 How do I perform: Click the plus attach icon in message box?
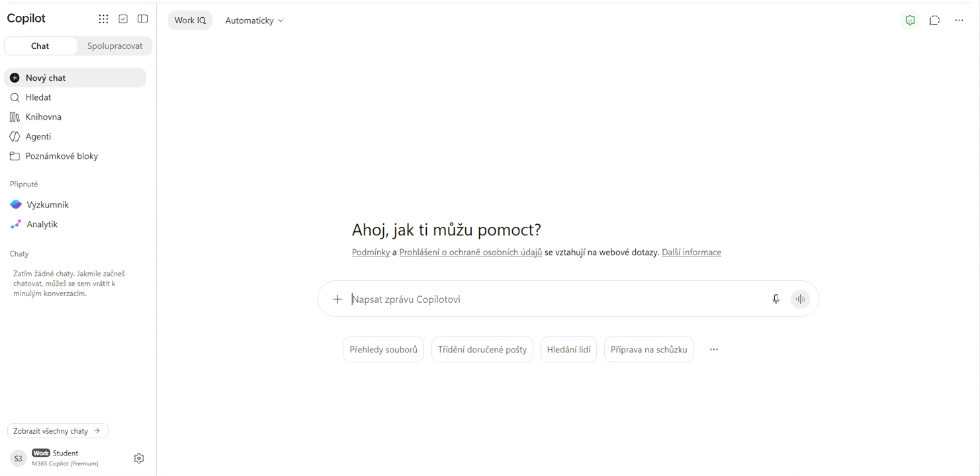pyautogui.click(x=337, y=299)
